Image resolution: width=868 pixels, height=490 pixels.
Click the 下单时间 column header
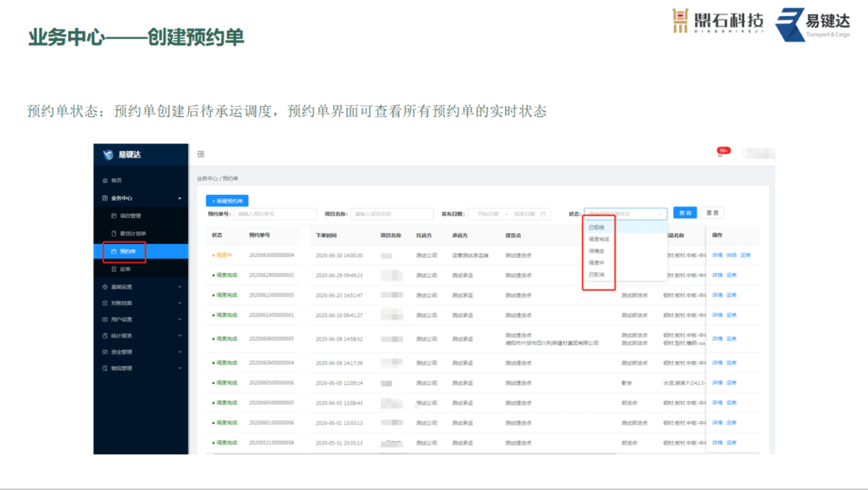click(x=326, y=236)
